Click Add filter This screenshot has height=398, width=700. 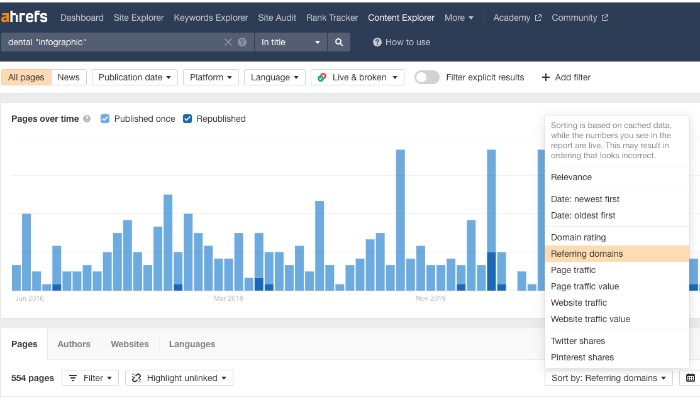coord(566,77)
